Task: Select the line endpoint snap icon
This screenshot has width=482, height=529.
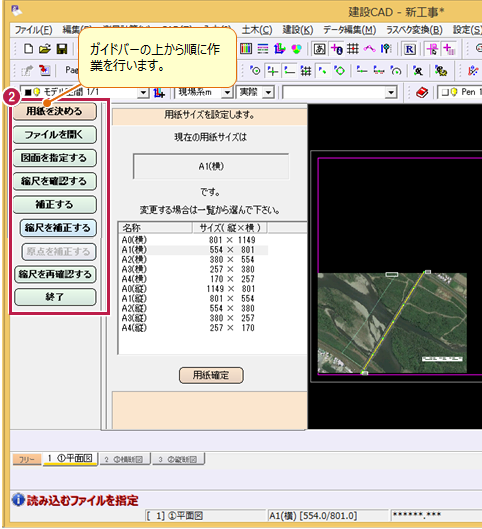Action: 289,71
